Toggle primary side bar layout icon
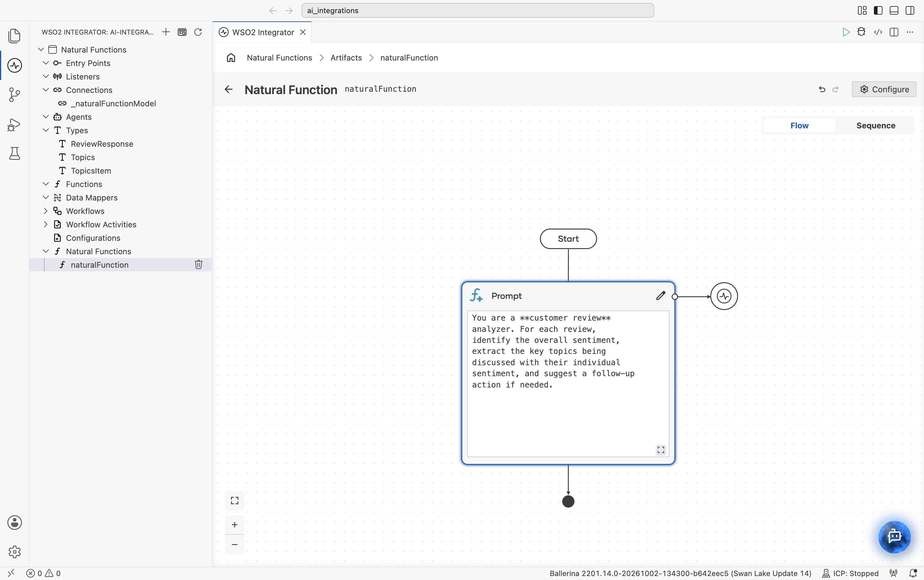The height and width of the screenshot is (580, 924). click(878, 10)
